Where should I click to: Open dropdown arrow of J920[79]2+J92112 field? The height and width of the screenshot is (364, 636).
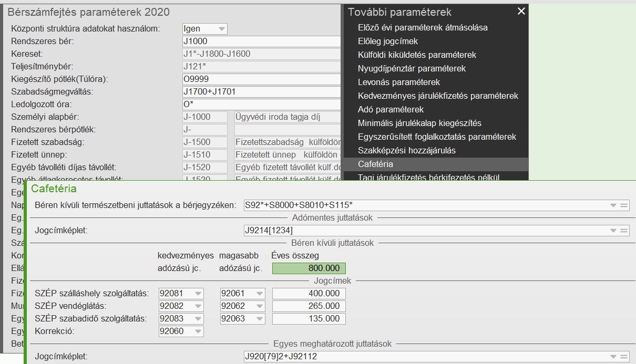point(613,357)
